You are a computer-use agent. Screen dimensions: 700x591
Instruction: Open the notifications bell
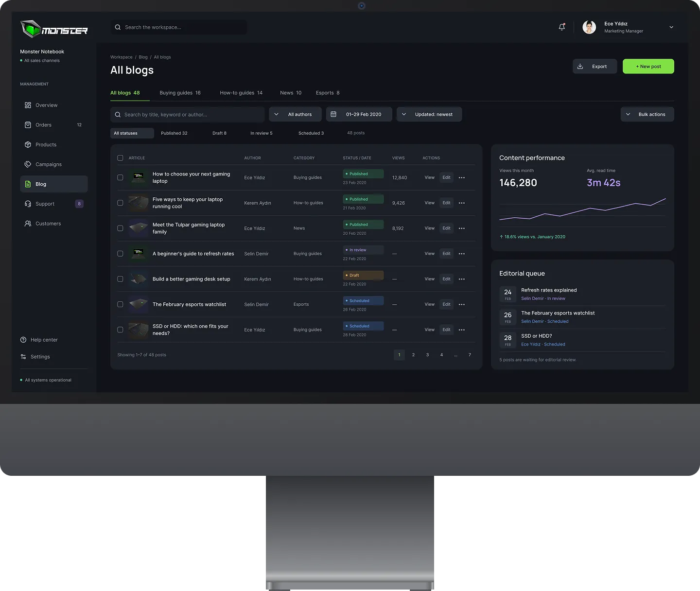point(562,27)
